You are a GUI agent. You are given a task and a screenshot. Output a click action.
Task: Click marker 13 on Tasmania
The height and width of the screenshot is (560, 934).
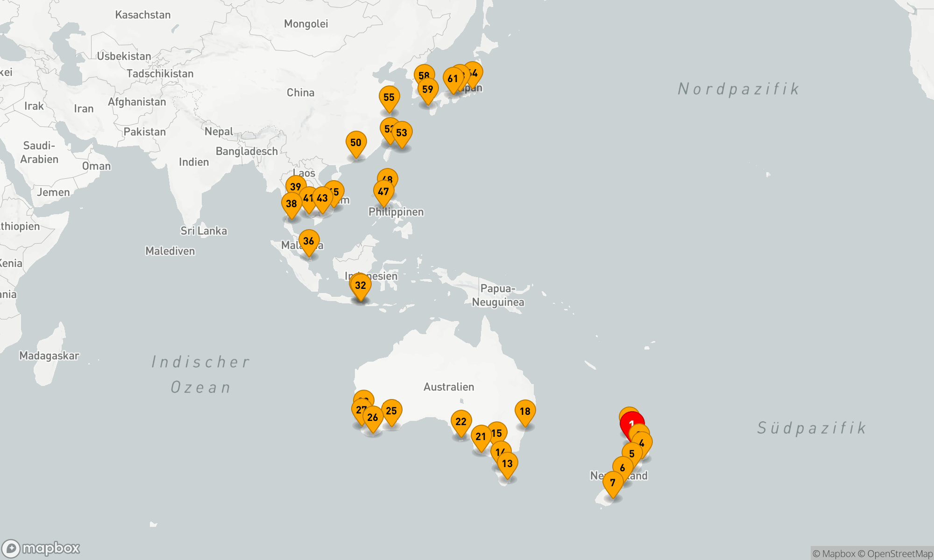(x=508, y=463)
